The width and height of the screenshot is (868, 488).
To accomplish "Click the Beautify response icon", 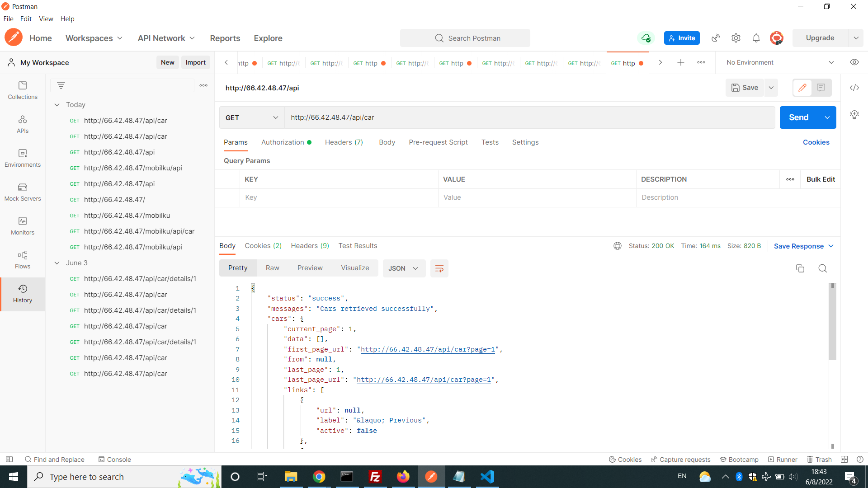I will click(x=440, y=268).
